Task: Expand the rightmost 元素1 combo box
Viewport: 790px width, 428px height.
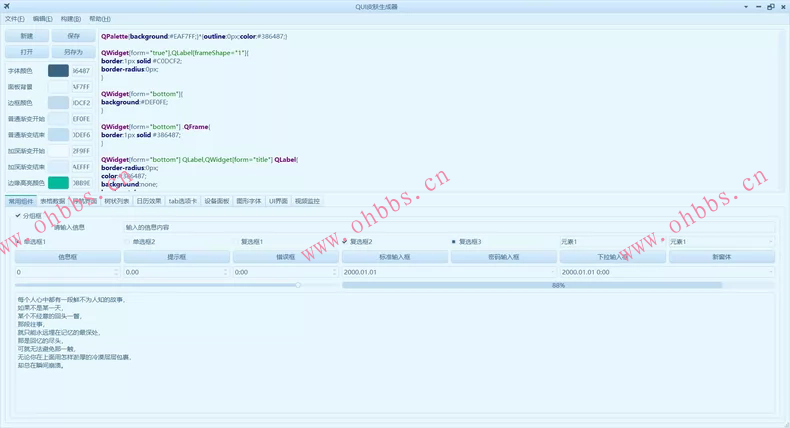Action: point(770,242)
